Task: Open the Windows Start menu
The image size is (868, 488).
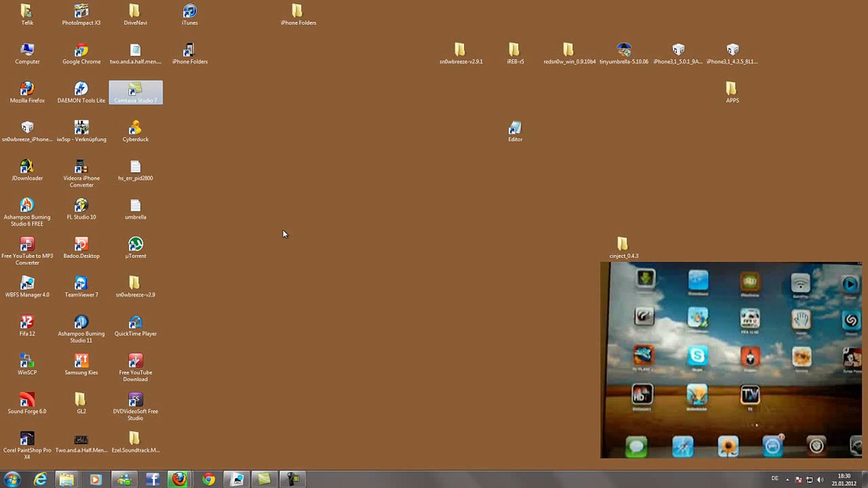Action: [12, 479]
